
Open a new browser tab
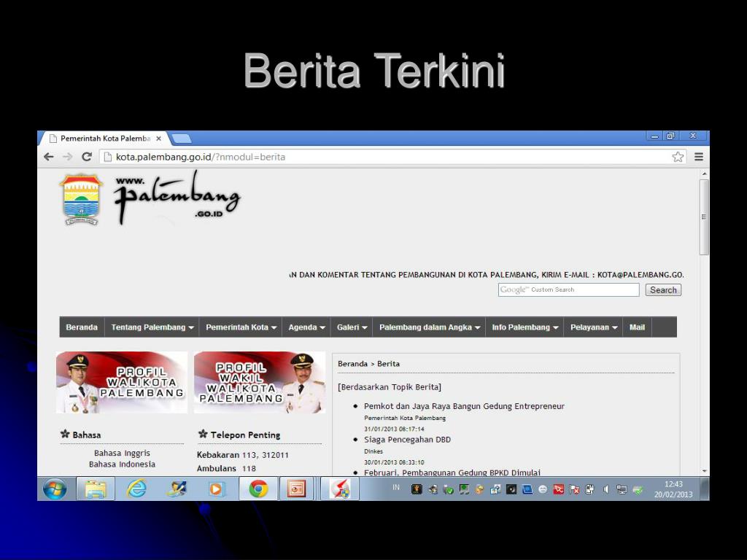[x=182, y=139]
